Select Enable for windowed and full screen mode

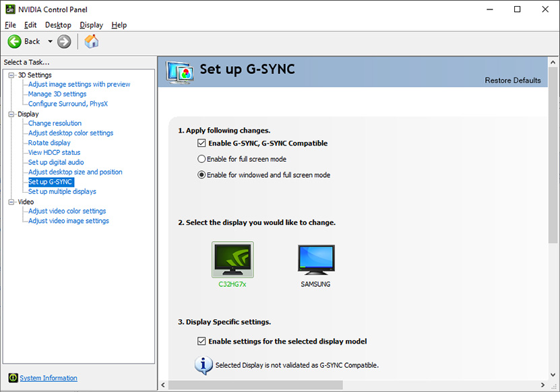click(x=201, y=175)
